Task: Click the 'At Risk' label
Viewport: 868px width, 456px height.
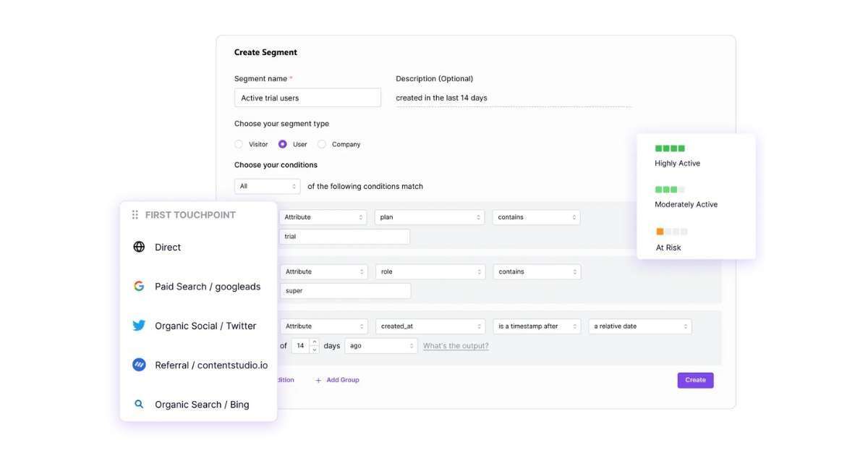Action: (x=668, y=248)
